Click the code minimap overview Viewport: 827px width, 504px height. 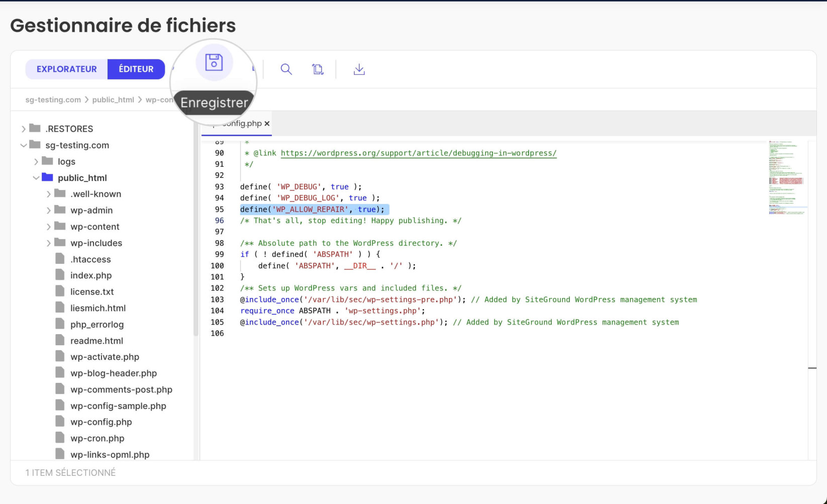click(x=788, y=178)
